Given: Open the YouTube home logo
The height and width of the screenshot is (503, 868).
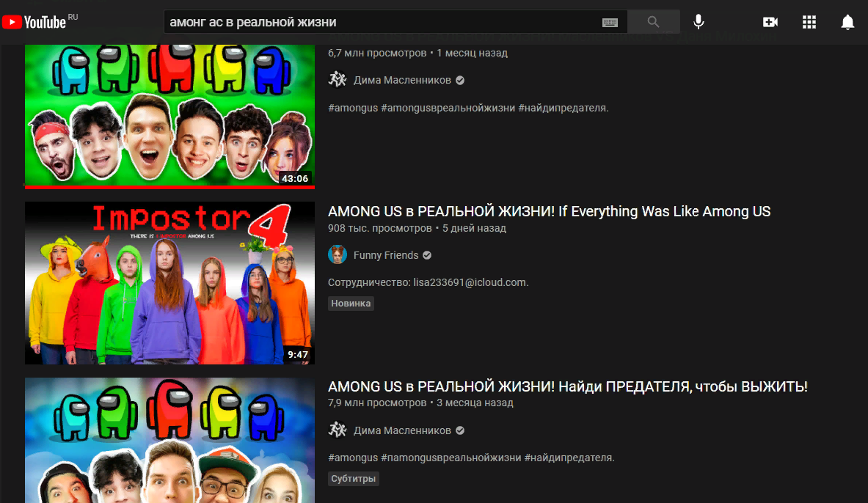Looking at the screenshot, I should click(34, 22).
